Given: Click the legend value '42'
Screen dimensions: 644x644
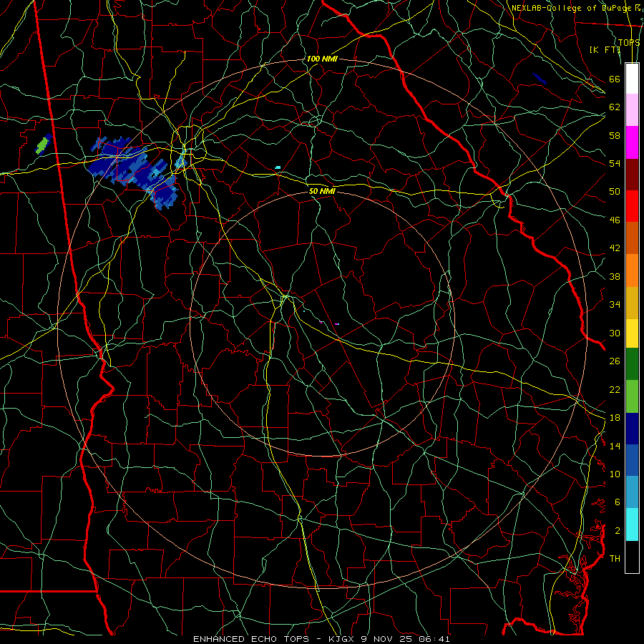Looking at the screenshot, I should point(615,248).
